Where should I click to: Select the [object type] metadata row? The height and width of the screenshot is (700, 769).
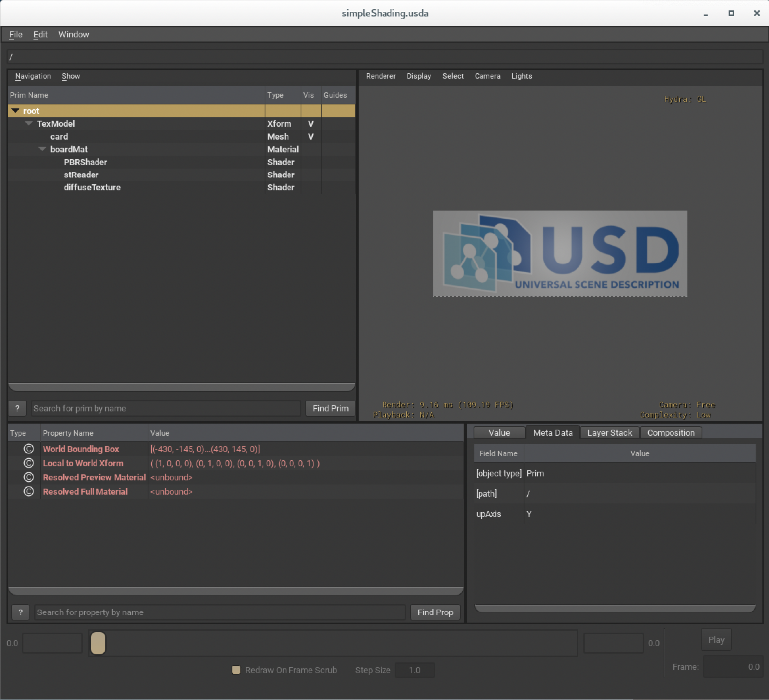(615, 473)
